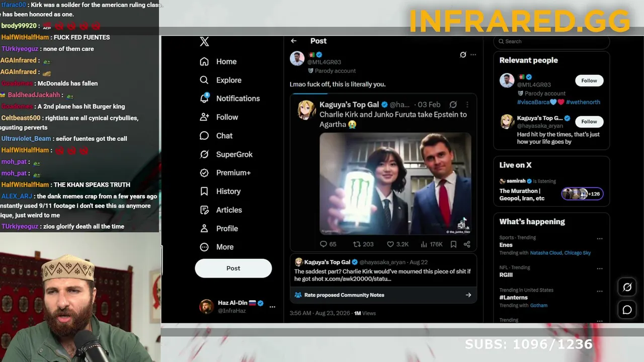Viewport: 644px width, 362px height.
Task: Open the RGIII trending topic
Action: [x=506, y=275]
